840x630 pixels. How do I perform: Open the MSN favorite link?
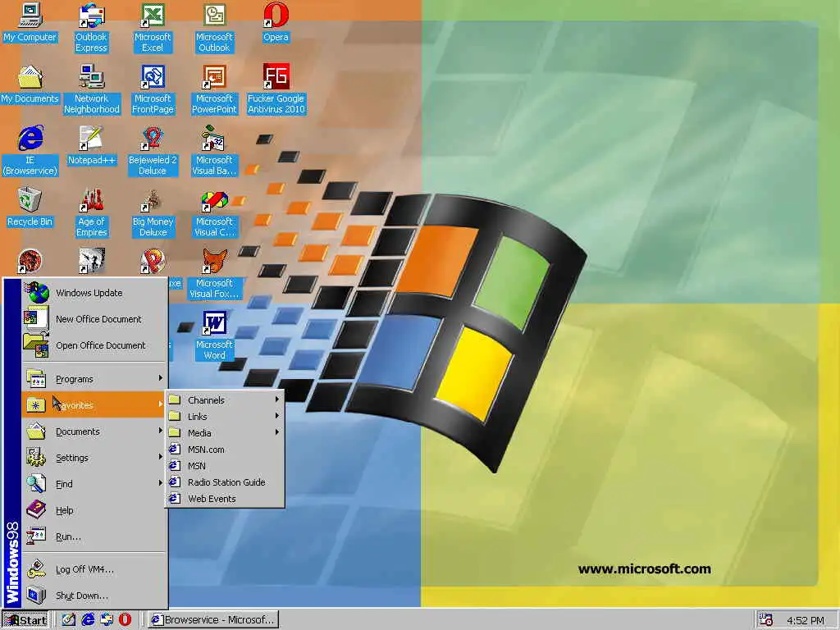(225, 466)
